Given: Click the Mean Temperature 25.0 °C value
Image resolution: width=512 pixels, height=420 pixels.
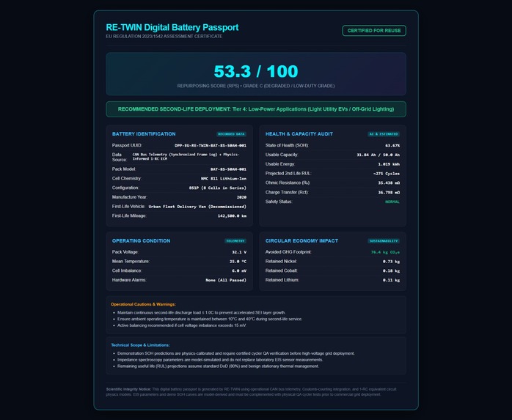Looking at the screenshot, I should pyautogui.click(x=238, y=262).
